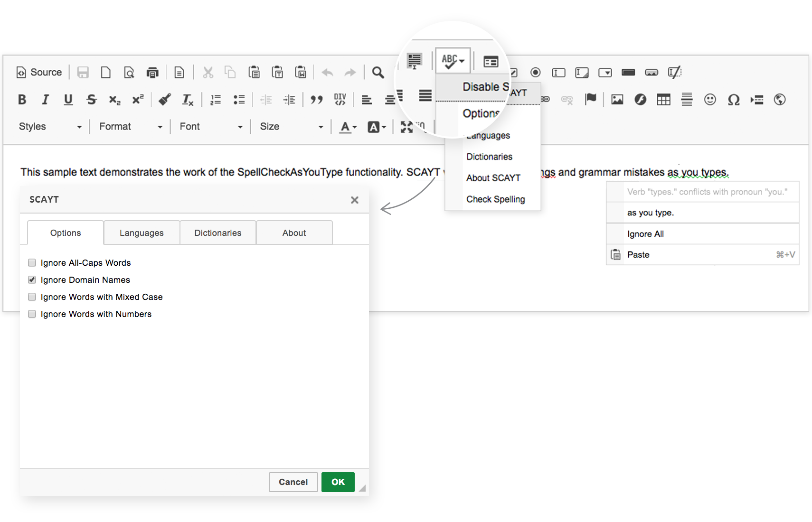Click the Remove Format icon

188,100
